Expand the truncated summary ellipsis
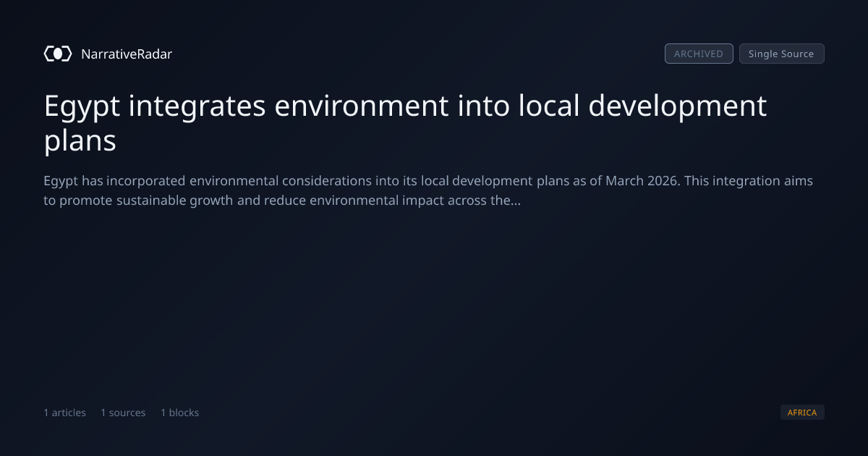Screen dimensions: 868x456 tap(516, 202)
